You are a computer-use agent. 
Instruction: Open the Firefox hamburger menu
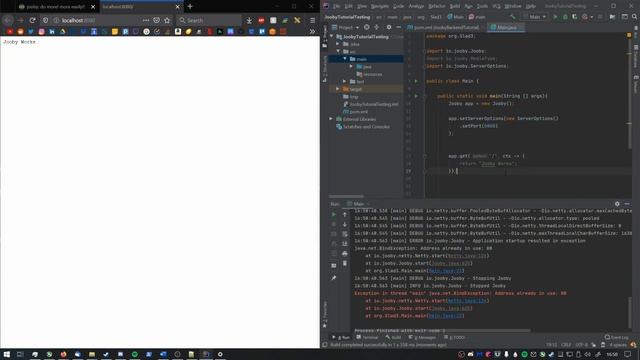tap(313, 20)
